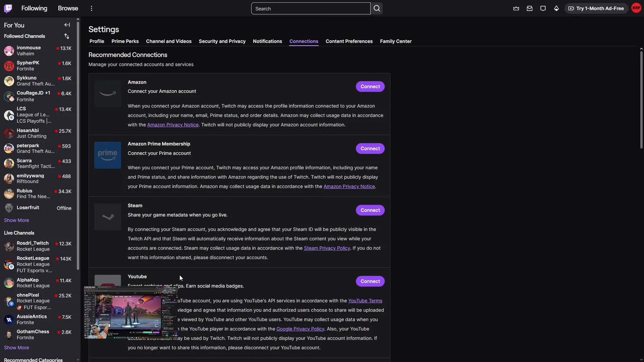Open the notifications inbox icon
The image size is (644, 362).
pyautogui.click(x=530, y=8)
